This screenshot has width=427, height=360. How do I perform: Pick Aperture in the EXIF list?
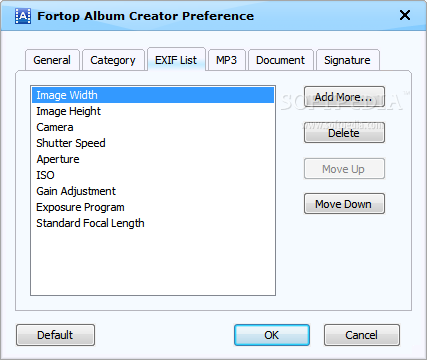point(153,159)
